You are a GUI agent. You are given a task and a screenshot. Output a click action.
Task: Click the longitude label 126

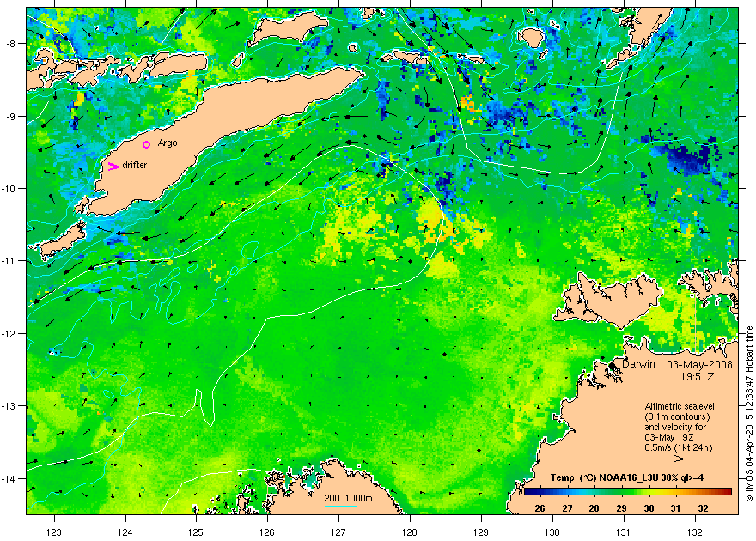[x=267, y=532]
